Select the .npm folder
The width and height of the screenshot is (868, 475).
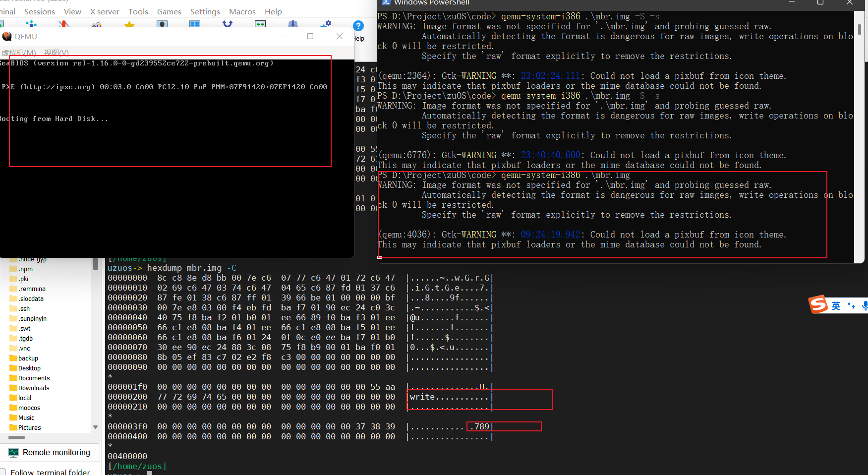[x=21, y=269]
